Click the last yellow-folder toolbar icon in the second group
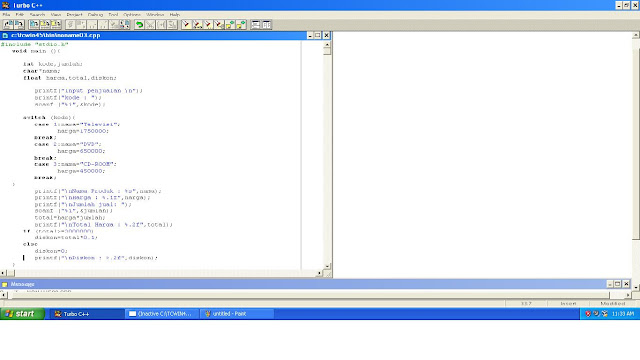Viewport: 640px width, 360px height. click(56, 24)
